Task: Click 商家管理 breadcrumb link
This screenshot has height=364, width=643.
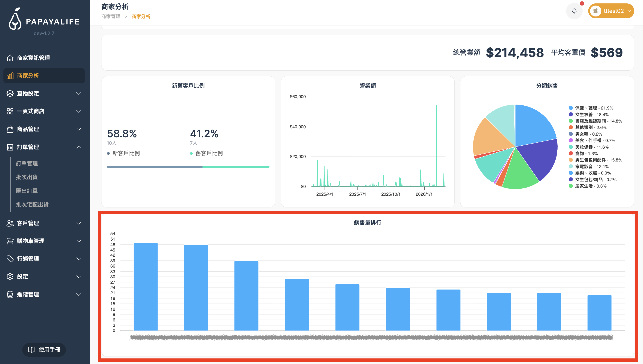Action: coord(111,16)
